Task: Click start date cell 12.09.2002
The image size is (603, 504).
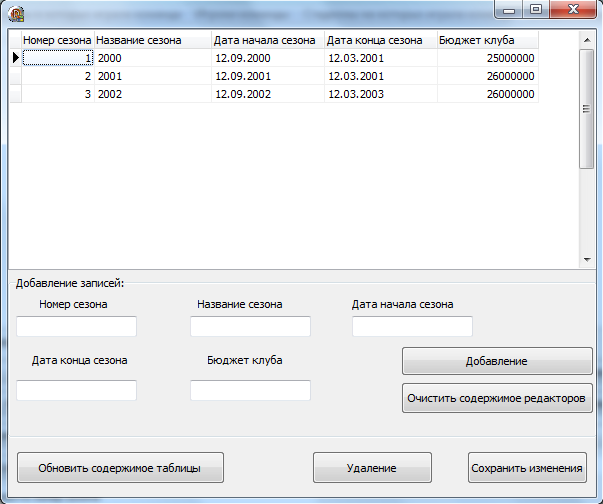Action: (268, 94)
